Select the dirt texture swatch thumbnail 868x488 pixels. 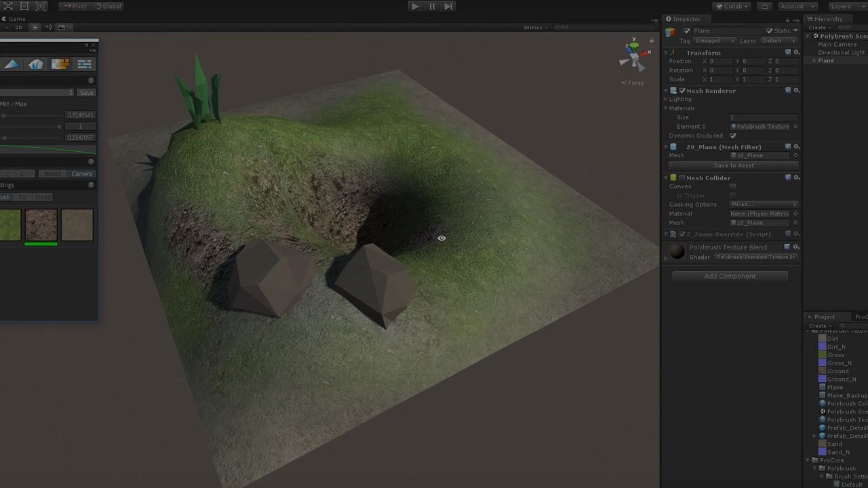pyautogui.click(x=41, y=225)
